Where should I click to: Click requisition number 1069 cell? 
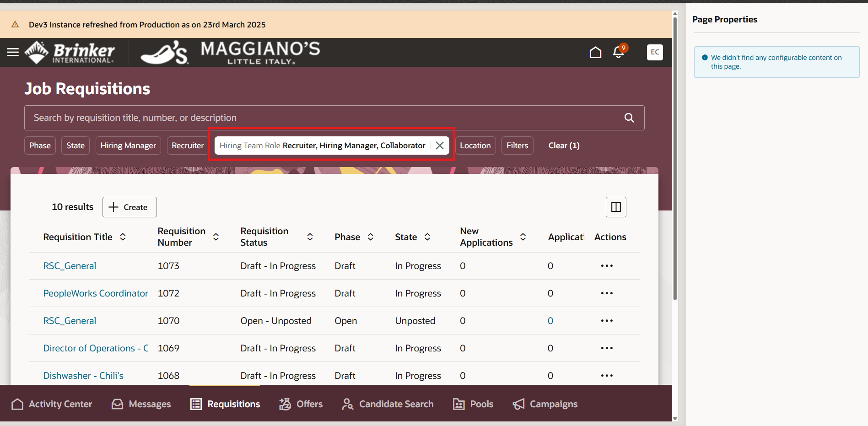click(x=168, y=348)
